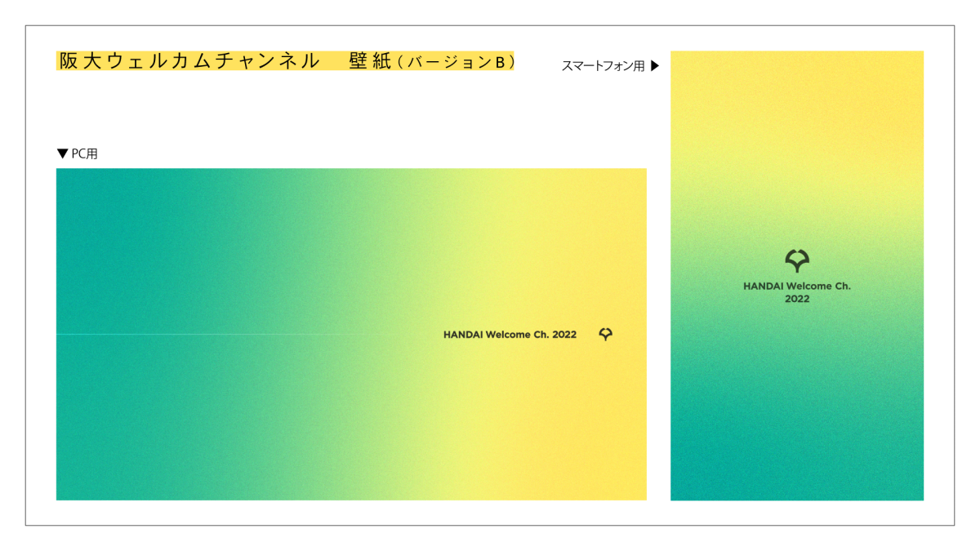Click the PC wallpaper gradient preview
This screenshot has height=551, width=980.
coord(351,334)
